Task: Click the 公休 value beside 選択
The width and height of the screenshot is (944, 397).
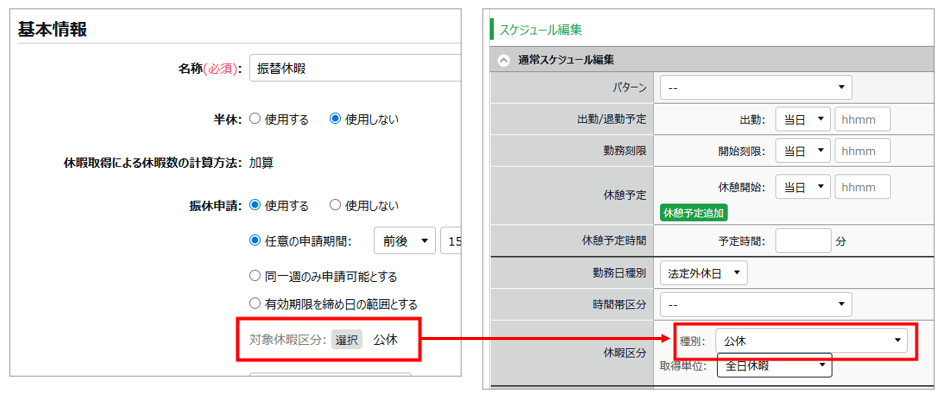Action: point(385,340)
